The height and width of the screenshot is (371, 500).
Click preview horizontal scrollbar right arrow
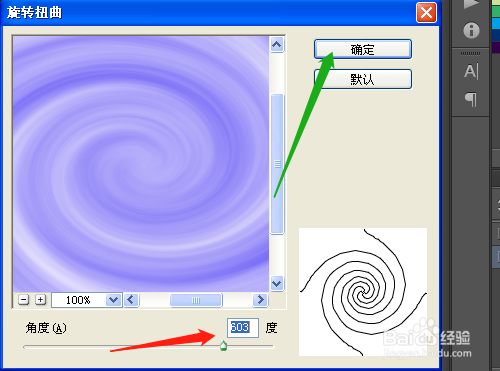260,300
